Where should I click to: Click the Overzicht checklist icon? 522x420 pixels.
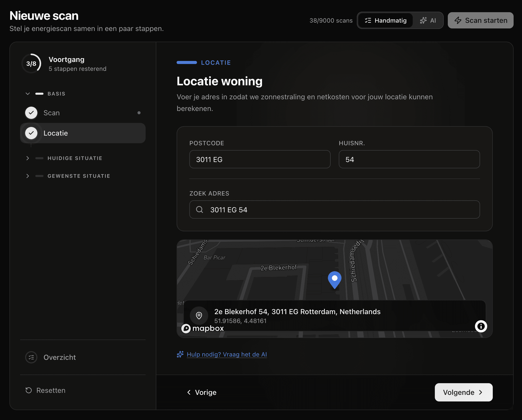[31, 357]
